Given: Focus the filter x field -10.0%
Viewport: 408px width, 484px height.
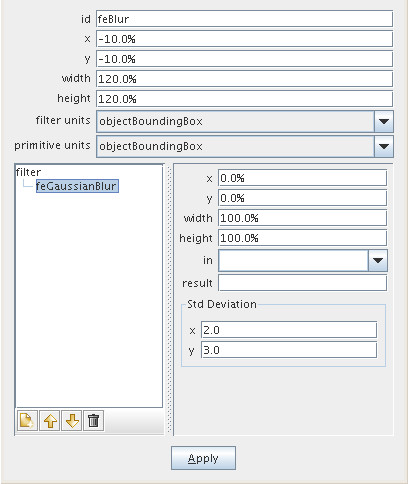Looking at the screenshot, I should pyautogui.click(x=244, y=39).
